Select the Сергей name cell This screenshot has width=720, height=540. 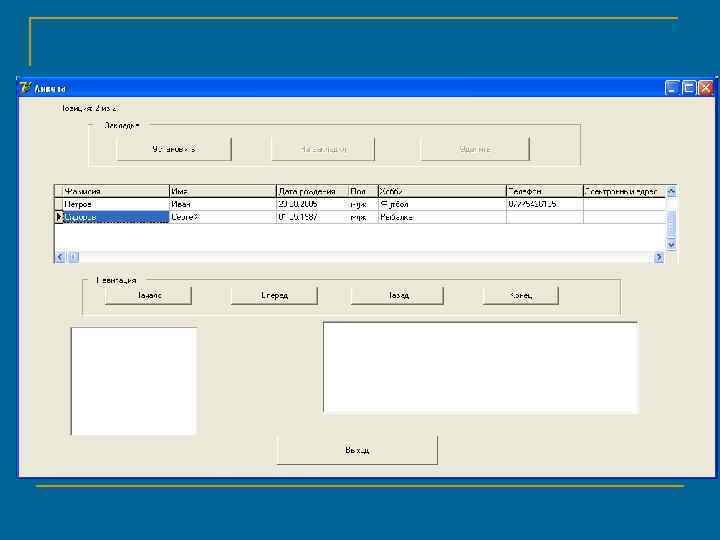223,217
